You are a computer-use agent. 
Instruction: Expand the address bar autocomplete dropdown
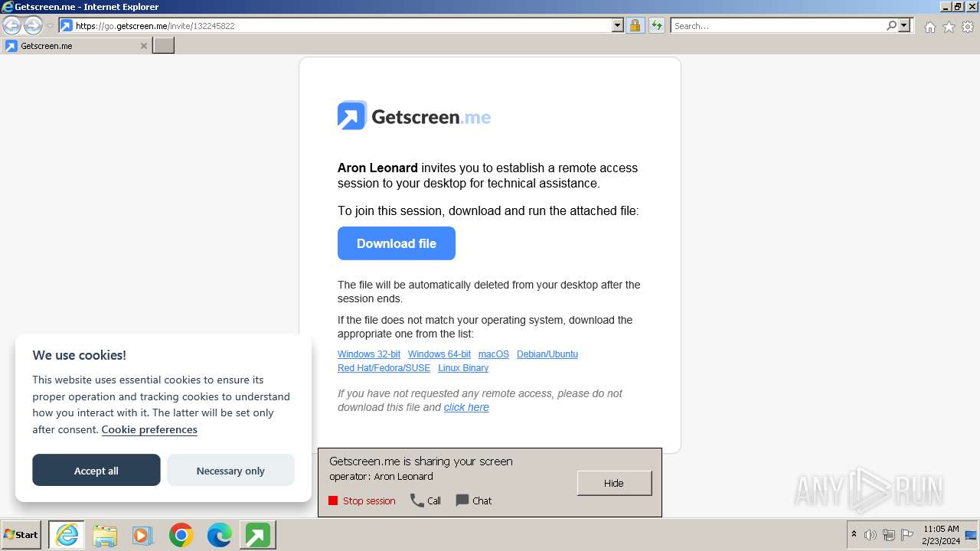click(x=618, y=26)
